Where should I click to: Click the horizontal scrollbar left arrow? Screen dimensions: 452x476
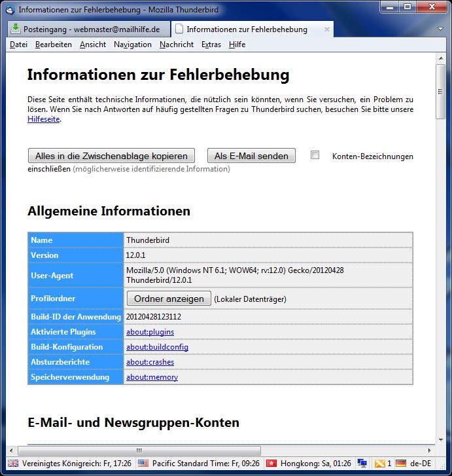11,450
